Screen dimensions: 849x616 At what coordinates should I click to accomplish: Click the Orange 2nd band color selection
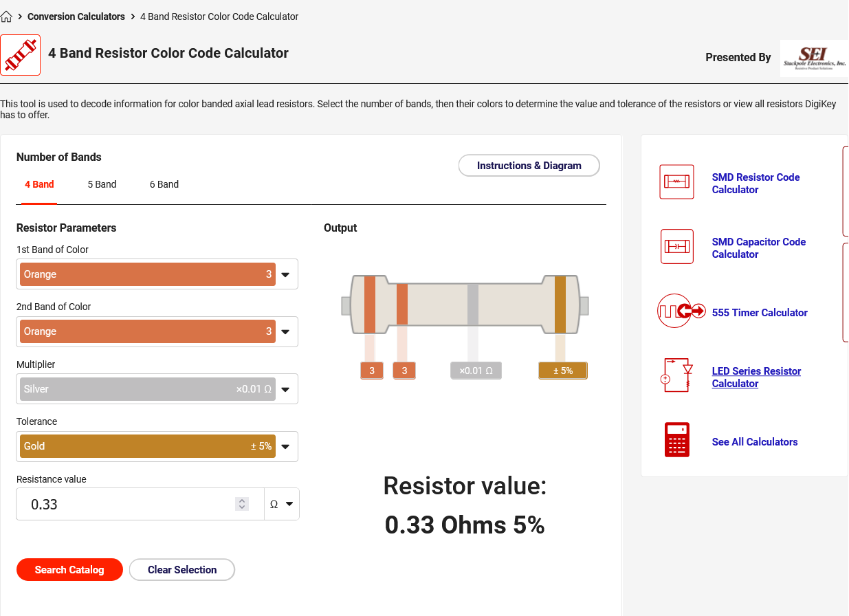(x=148, y=331)
